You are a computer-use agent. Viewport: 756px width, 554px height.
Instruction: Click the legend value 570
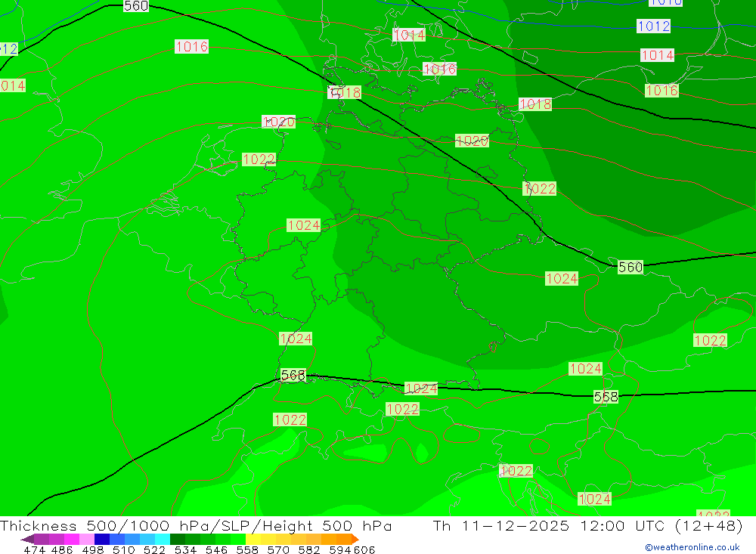click(277, 549)
